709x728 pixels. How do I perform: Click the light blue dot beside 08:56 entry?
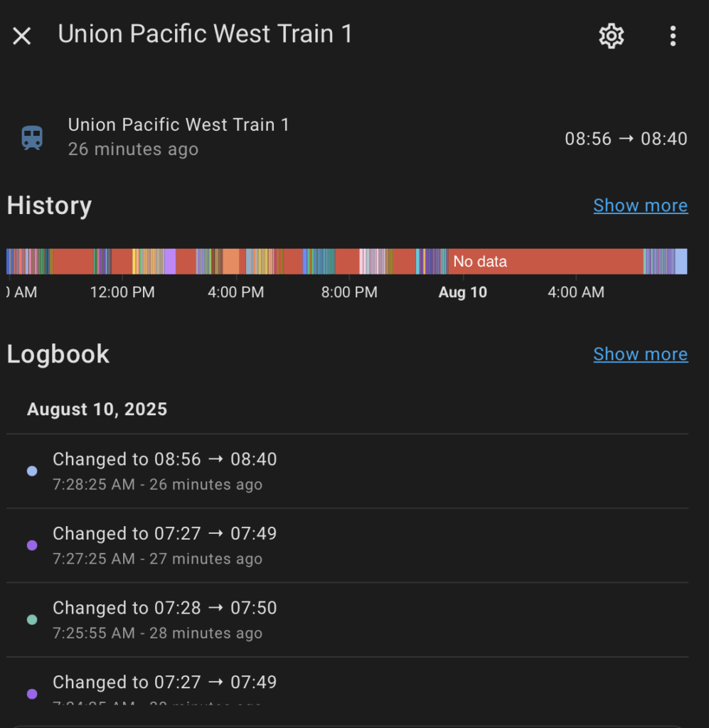(32, 471)
